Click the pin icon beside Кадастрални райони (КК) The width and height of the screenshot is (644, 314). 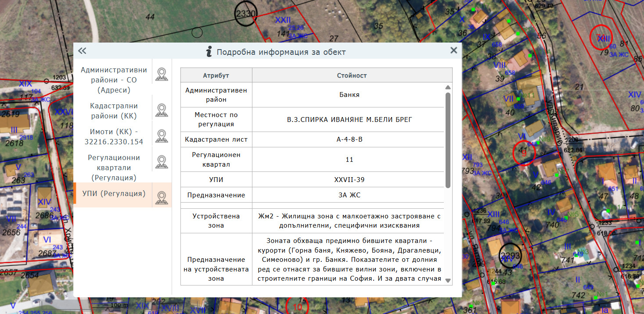click(162, 110)
